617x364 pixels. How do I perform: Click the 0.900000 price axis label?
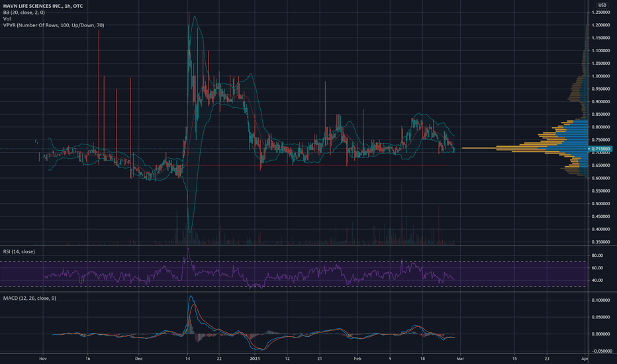600,101
